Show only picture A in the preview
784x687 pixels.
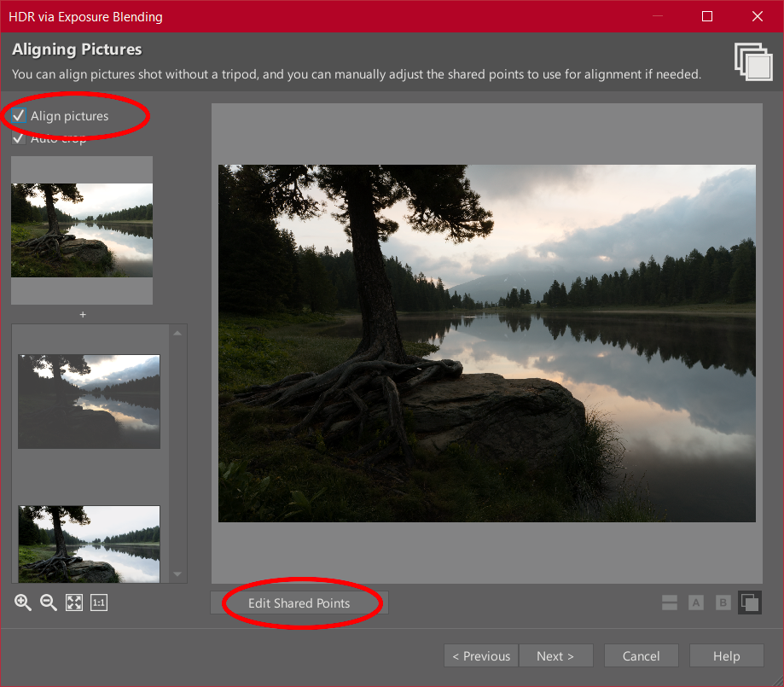click(x=696, y=603)
